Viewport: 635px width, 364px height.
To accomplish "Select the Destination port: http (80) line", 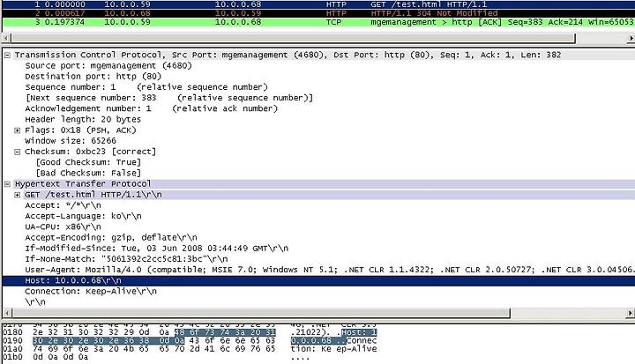I will (x=93, y=76).
